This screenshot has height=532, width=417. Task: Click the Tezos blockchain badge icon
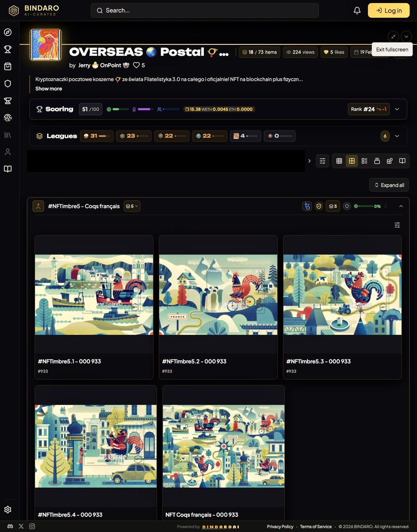click(307, 206)
